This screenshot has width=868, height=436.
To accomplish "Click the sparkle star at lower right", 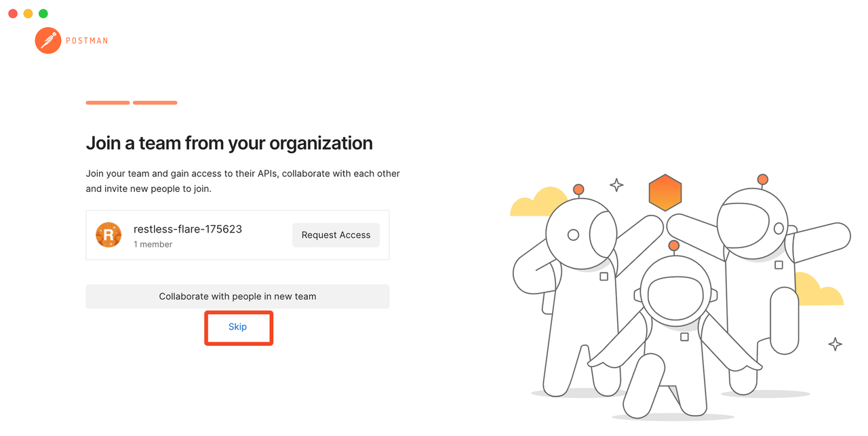I will [x=835, y=344].
